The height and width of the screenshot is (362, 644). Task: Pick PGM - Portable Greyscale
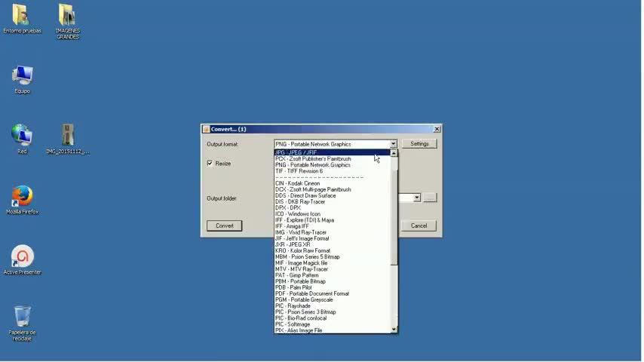click(333, 300)
